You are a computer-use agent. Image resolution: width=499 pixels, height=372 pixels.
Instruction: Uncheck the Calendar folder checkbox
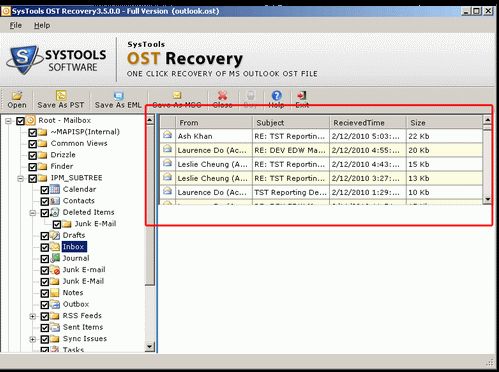[x=45, y=190]
